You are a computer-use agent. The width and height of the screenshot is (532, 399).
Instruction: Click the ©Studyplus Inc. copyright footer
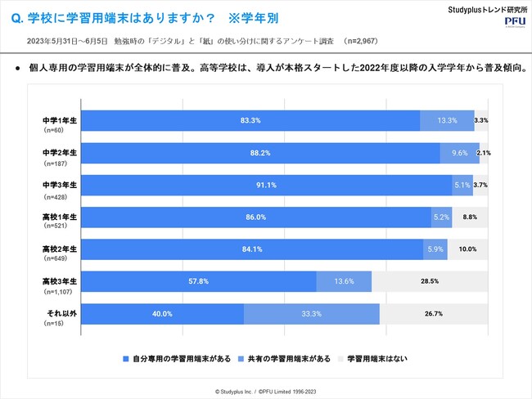pos(265,392)
